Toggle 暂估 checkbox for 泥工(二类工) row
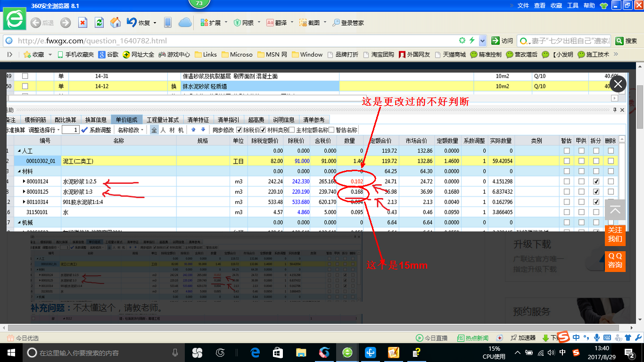The width and height of the screenshot is (644, 362). (x=567, y=161)
